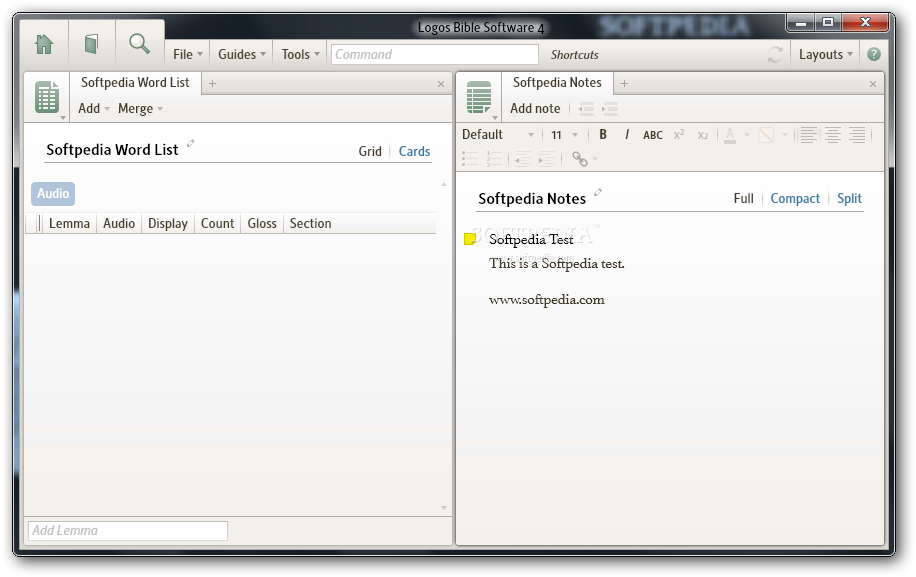Open the Notes panel menu icon

(x=479, y=98)
